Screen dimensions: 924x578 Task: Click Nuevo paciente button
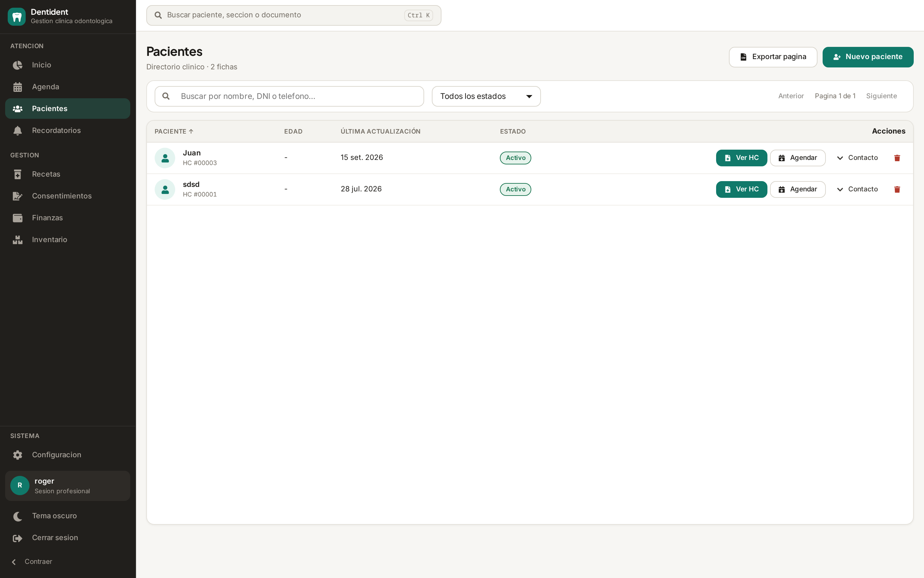coord(868,57)
